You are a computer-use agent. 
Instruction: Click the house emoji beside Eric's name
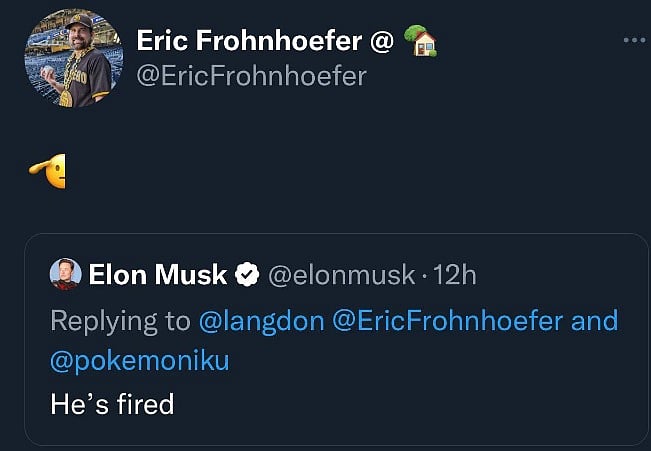pos(421,41)
